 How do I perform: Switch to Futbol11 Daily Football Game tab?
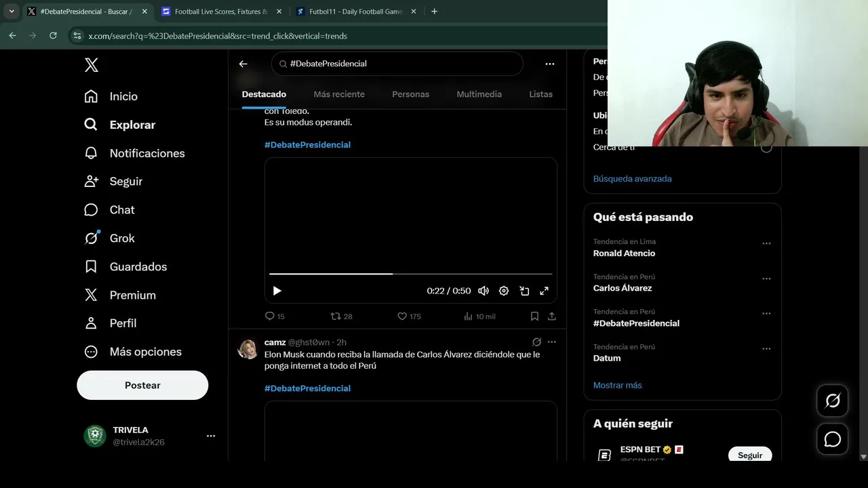click(x=356, y=12)
